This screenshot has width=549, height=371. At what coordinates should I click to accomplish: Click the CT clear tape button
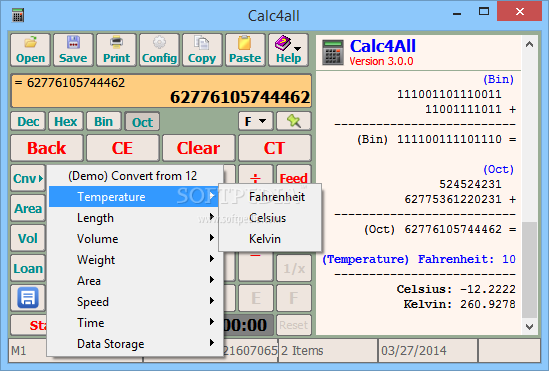pos(274,148)
